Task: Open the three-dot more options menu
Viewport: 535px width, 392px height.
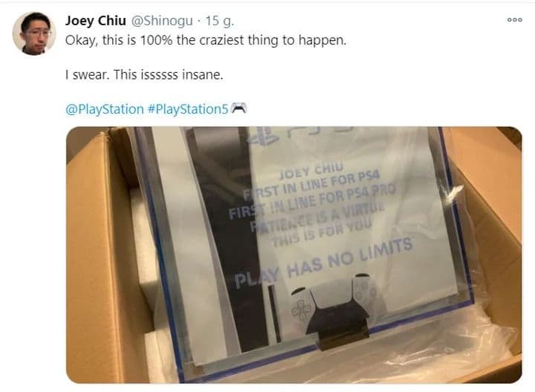Action: tap(514, 20)
